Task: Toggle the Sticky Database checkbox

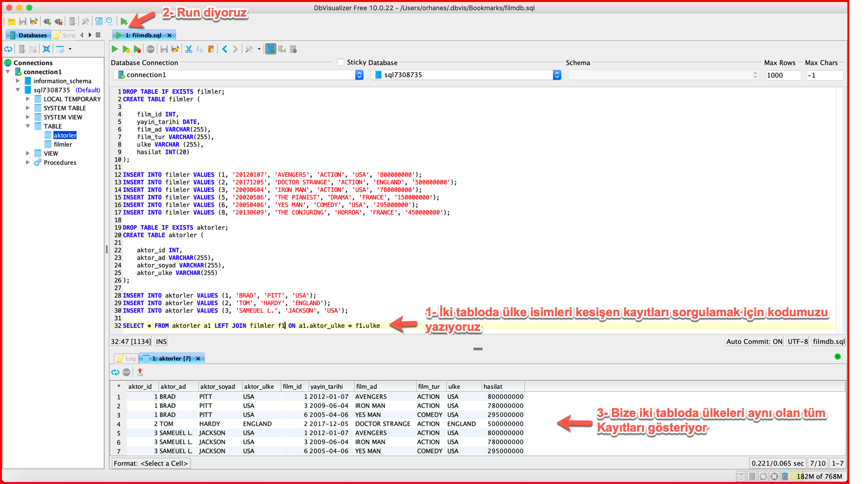Action: point(341,62)
